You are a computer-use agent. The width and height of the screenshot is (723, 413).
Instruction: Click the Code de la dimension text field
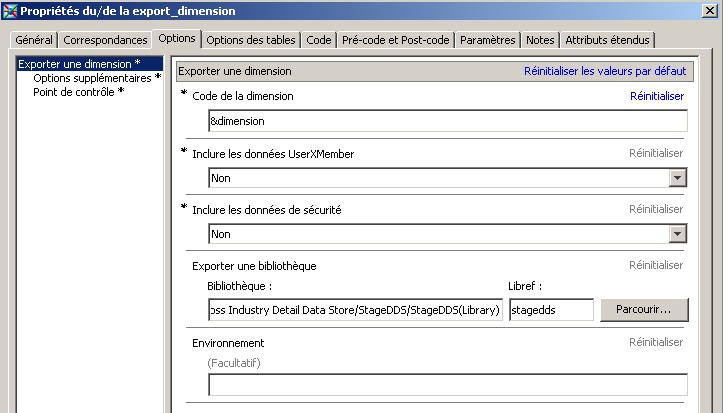click(x=447, y=121)
